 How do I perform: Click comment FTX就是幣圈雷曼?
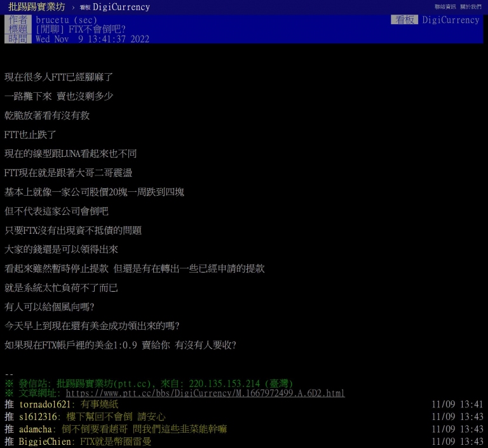[x=116, y=442]
